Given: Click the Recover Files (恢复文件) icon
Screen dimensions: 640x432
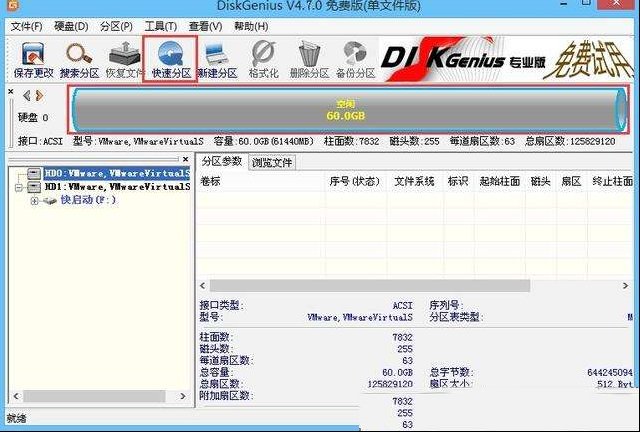Looking at the screenshot, I should click(124, 60).
